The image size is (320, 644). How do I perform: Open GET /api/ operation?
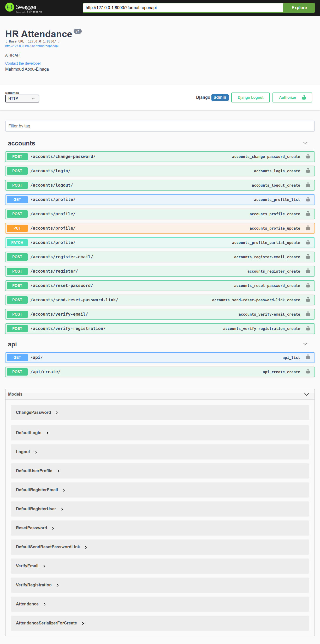pyautogui.click(x=160, y=358)
